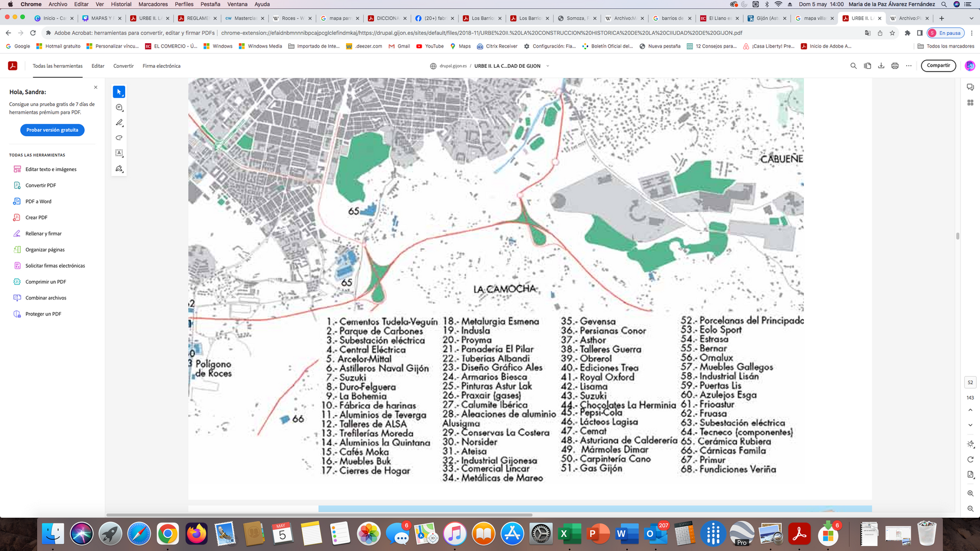Screen dimensions: 980x551
Task: Rotate the page with the circular arrow icon
Action: click(970, 459)
